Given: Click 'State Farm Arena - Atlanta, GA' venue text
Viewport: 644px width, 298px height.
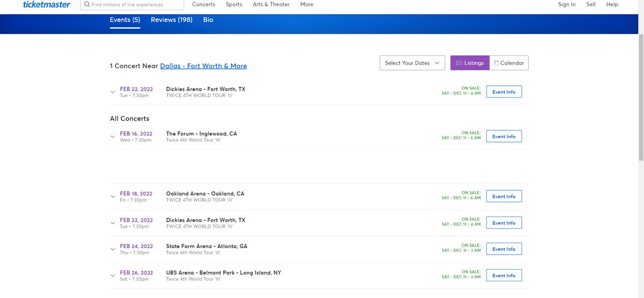Looking at the screenshot, I should click(x=207, y=246).
